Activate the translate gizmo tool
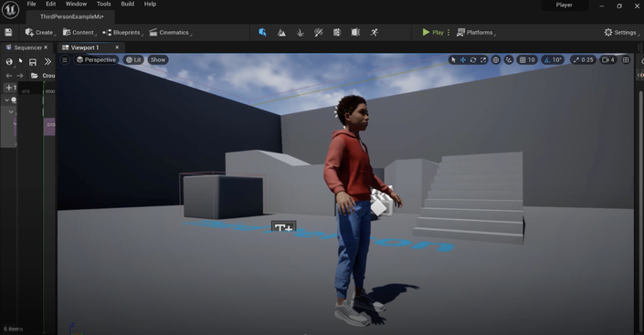Screen dimensions: 644x335 [463, 60]
